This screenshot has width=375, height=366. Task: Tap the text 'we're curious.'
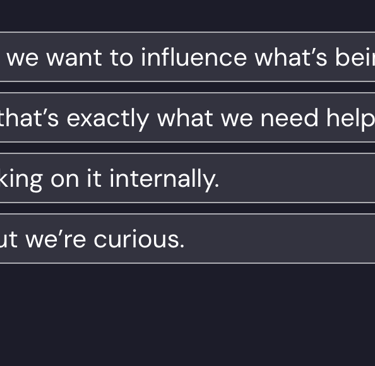(x=105, y=240)
